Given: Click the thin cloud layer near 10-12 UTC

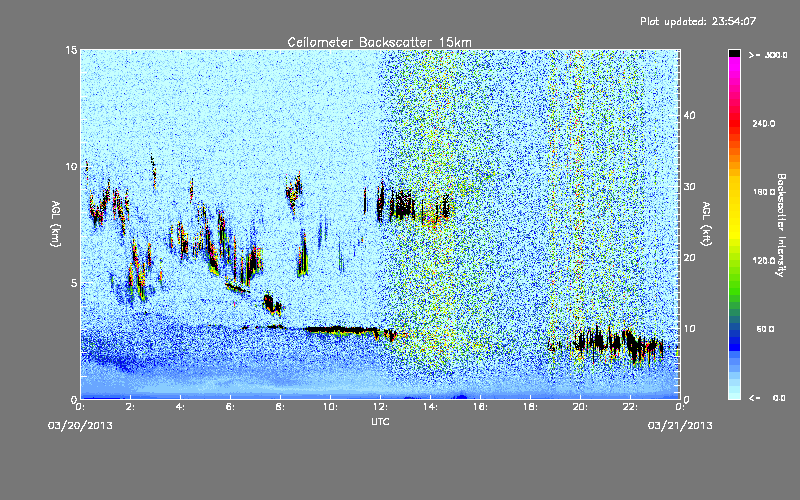Looking at the screenshot, I should click(x=342, y=330).
